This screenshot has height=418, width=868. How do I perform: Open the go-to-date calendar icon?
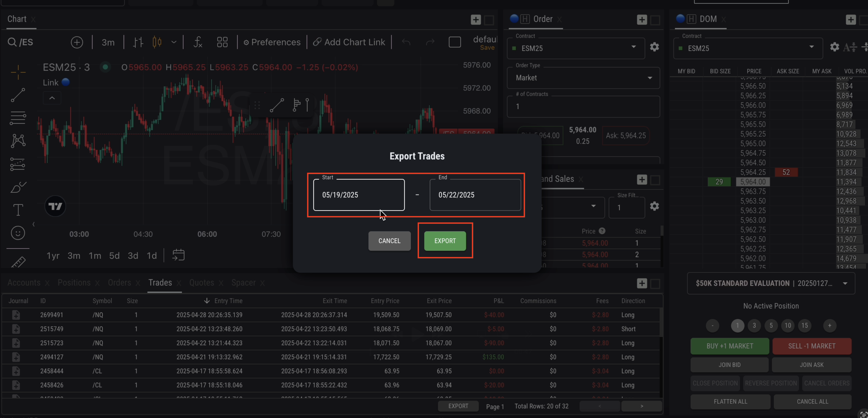[178, 255]
